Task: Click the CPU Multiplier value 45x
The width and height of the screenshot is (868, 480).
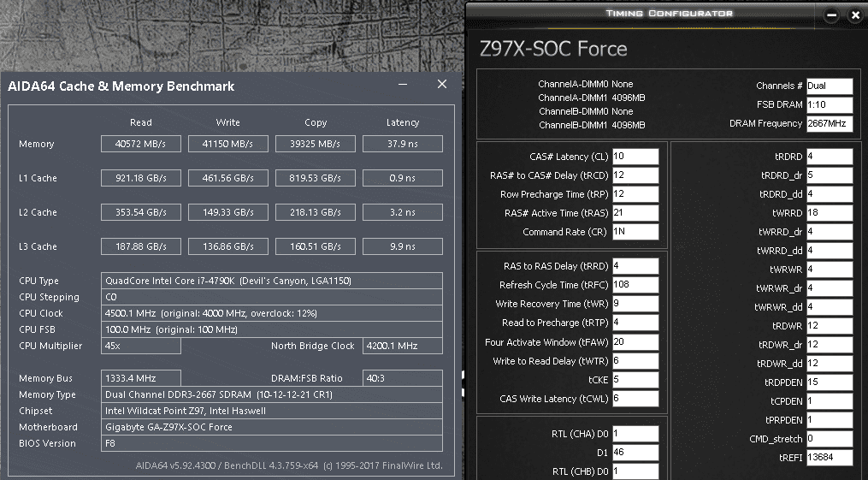Action: point(140,346)
